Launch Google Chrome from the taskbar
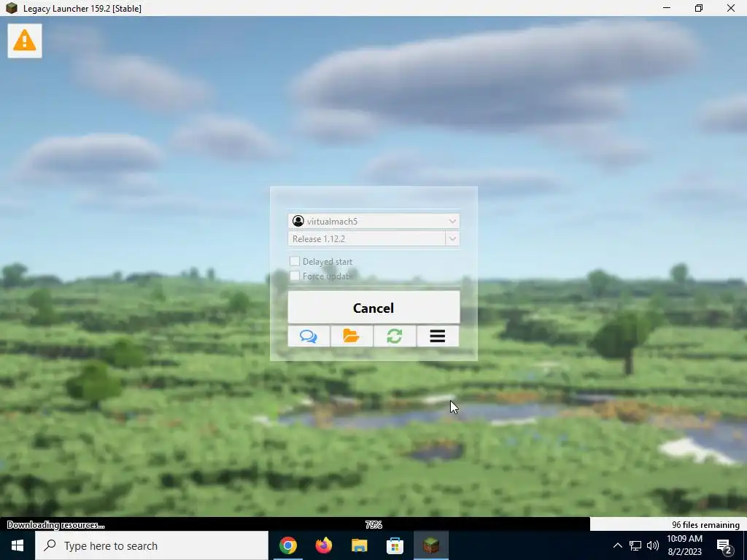The image size is (747, 560). pos(287,545)
